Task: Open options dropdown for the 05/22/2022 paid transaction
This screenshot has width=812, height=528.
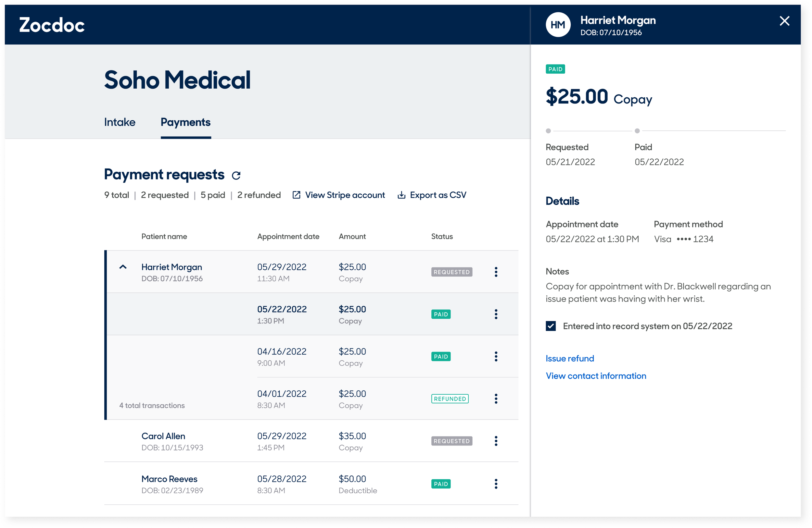Action: coord(496,314)
